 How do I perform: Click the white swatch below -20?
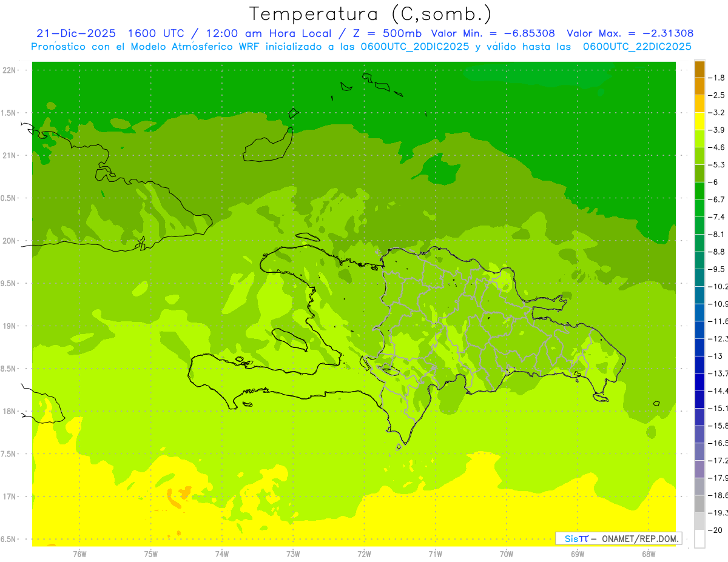pyautogui.click(x=699, y=539)
